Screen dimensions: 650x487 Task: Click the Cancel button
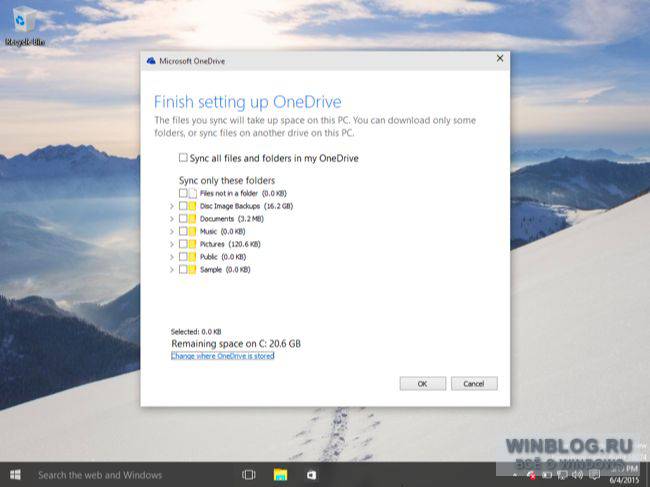[474, 383]
